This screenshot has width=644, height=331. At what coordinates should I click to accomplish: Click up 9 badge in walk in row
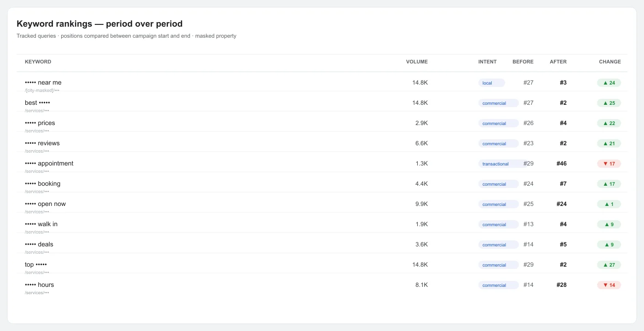(609, 224)
